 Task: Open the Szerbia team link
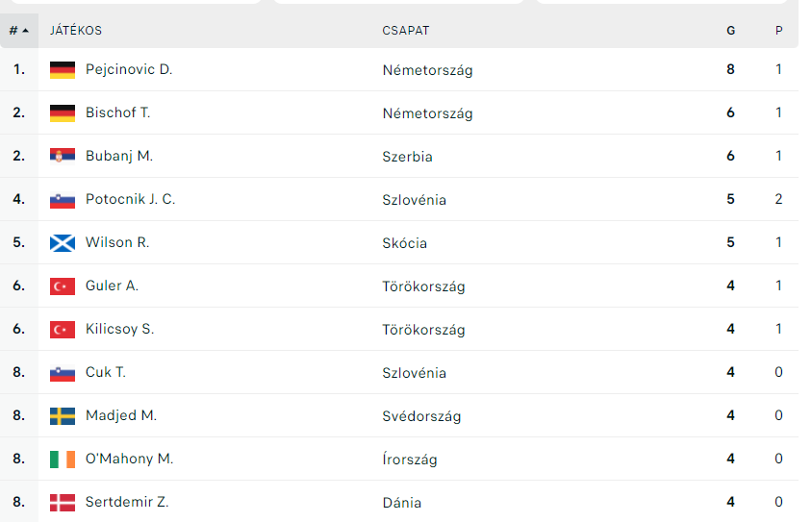coord(407,157)
